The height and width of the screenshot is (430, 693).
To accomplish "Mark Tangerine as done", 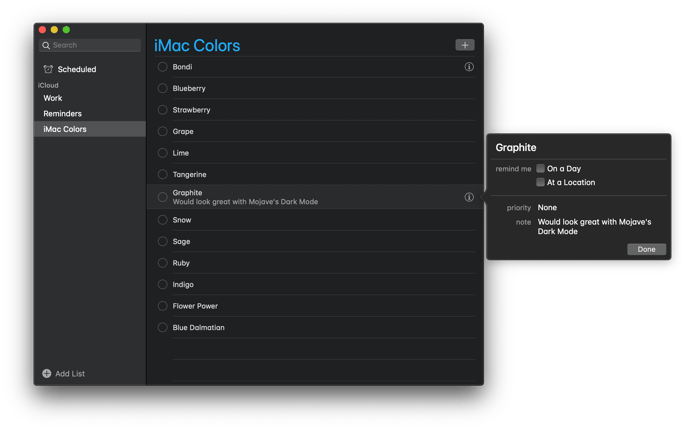I will tap(163, 175).
